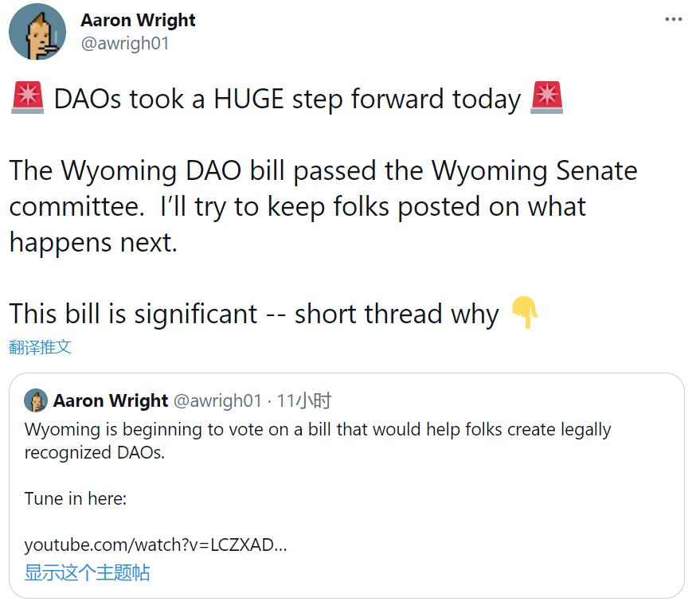The width and height of the screenshot is (700, 613).
Task: Click the pointing-down hand emoji
Action: click(x=524, y=313)
